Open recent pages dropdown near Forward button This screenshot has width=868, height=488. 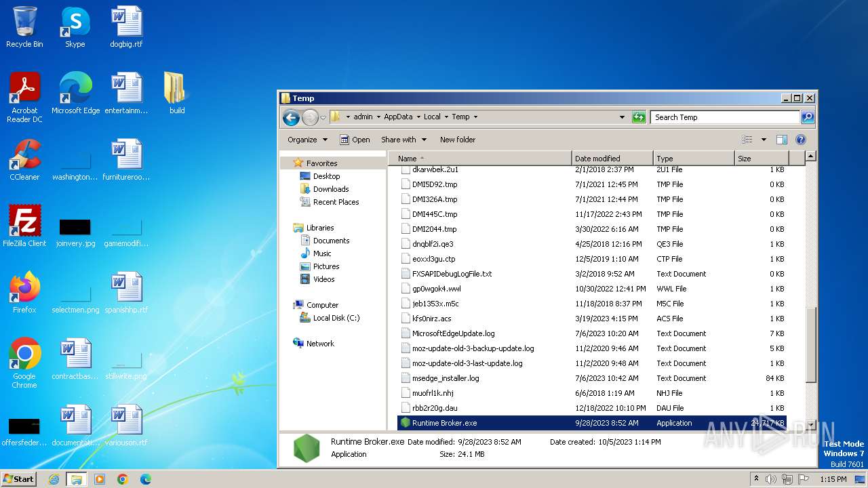[x=323, y=117]
